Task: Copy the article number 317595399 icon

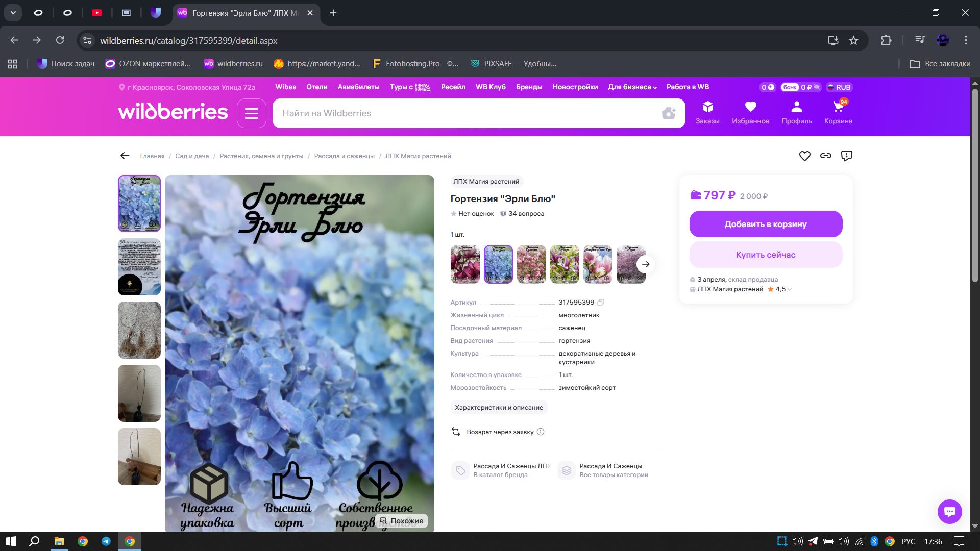Action: click(x=601, y=303)
